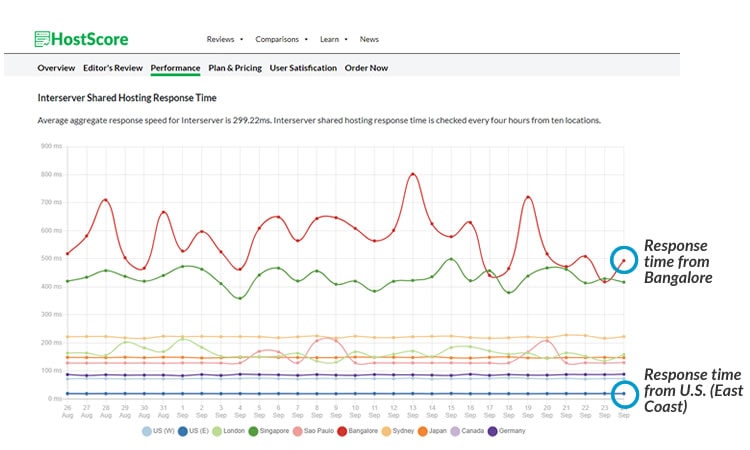The width and height of the screenshot is (750, 450).
Task: Toggle Singapore series in legend
Action: point(269,431)
